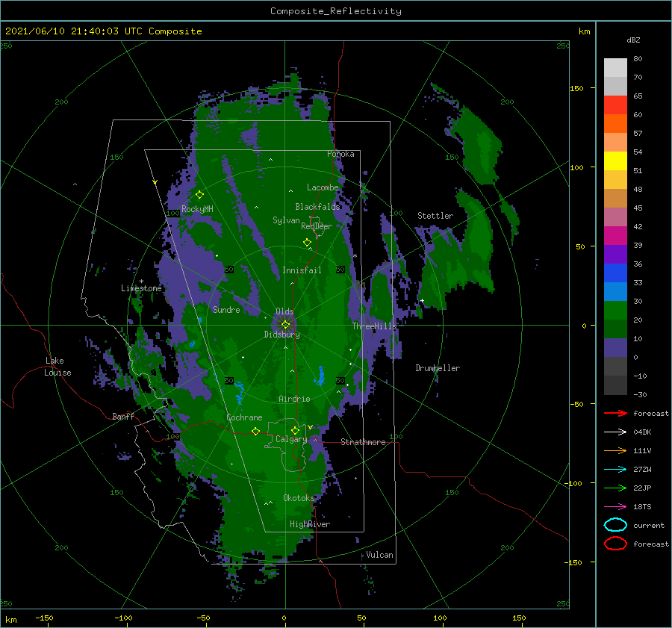The height and width of the screenshot is (628, 672).
Task: Click the 150 km tick on right axis
Action: point(576,88)
